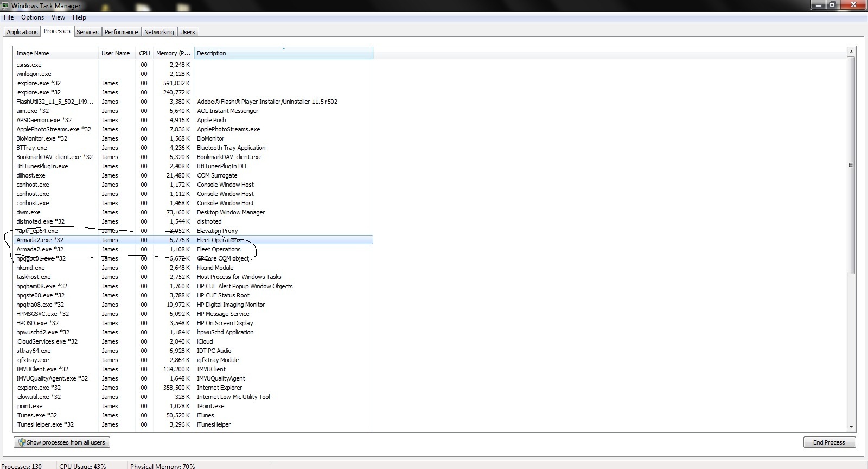Click the End Process button
868x469 pixels.
pos(829,442)
